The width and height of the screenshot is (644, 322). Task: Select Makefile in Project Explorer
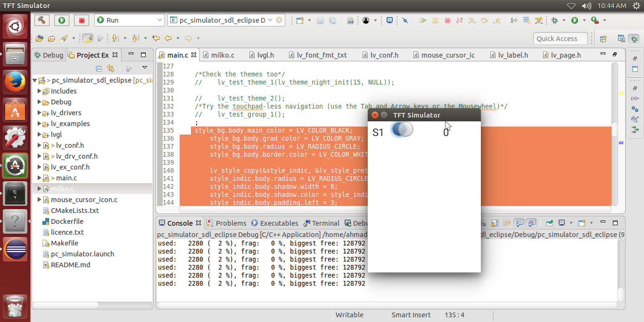coord(64,243)
